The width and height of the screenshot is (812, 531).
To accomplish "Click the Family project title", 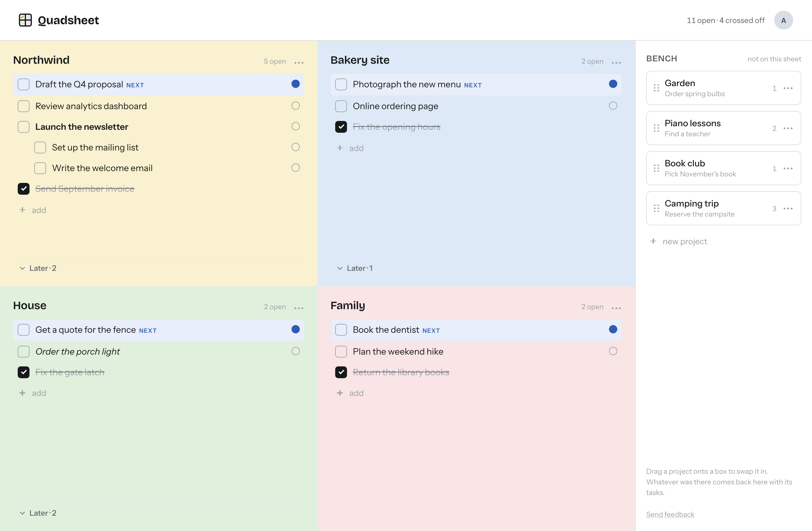I will coord(348,305).
